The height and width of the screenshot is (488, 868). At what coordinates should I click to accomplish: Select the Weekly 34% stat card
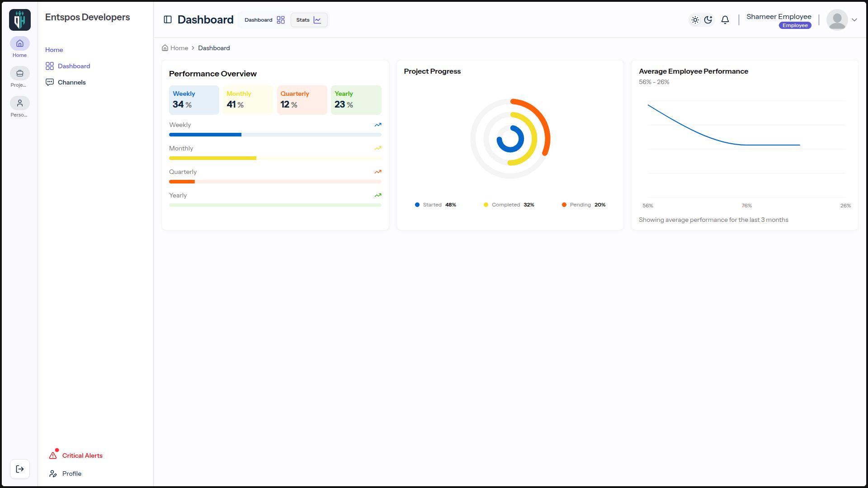pos(194,100)
